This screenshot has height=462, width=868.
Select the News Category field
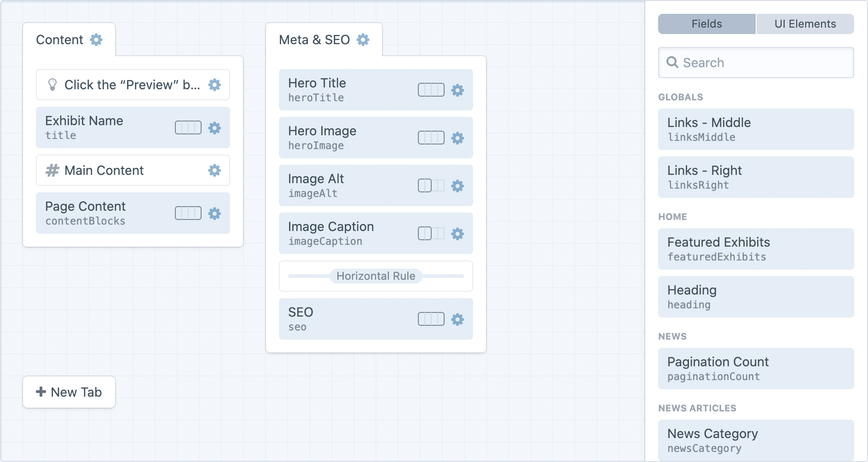tap(756, 440)
